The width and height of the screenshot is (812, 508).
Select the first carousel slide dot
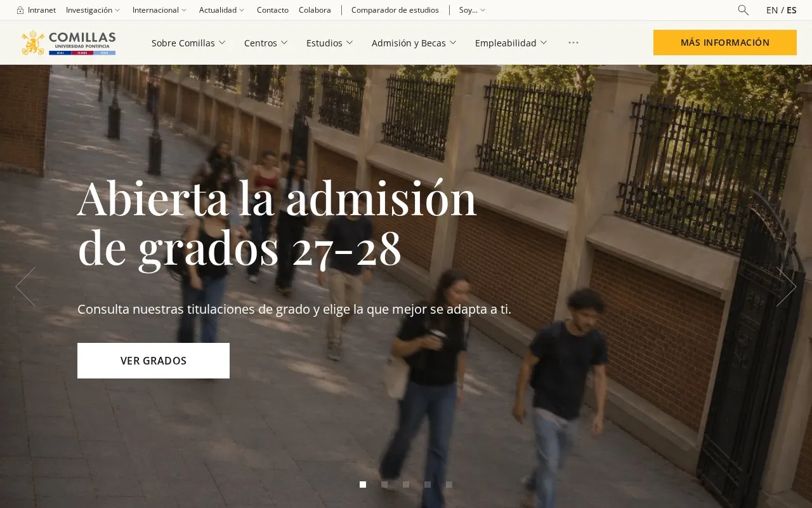click(363, 485)
